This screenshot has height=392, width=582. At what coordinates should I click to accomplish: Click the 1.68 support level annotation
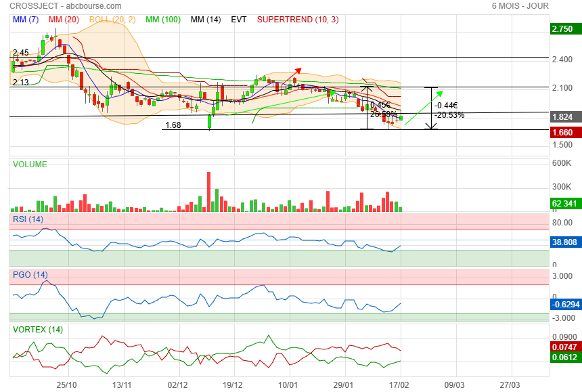173,125
